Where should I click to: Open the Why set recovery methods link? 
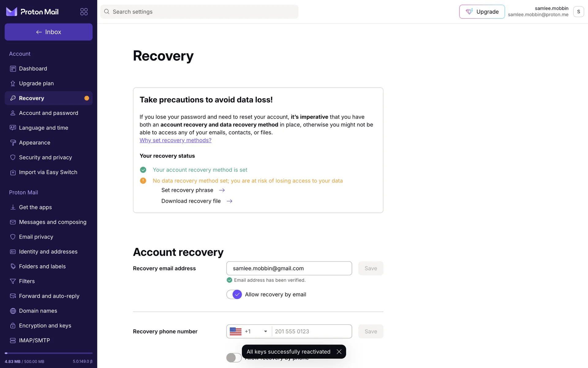pos(175,140)
